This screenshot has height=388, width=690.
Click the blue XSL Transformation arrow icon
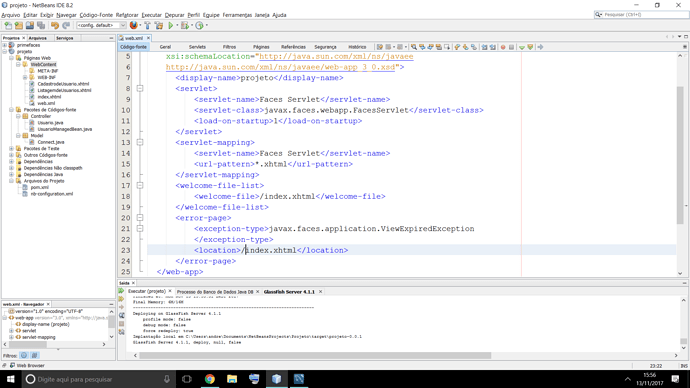point(540,47)
